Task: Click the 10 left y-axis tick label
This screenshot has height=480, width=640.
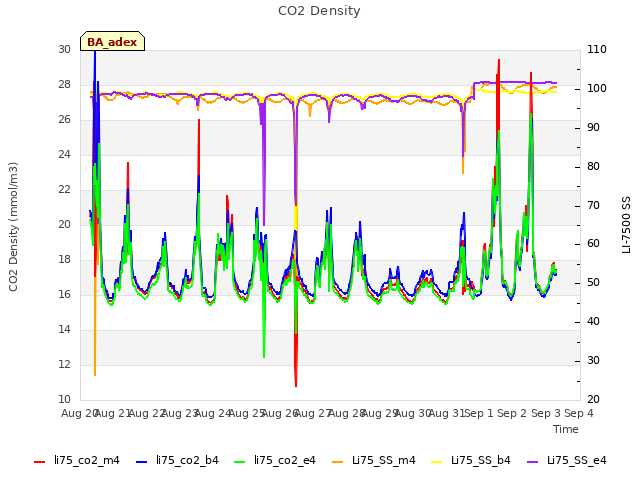Action: (64, 400)
